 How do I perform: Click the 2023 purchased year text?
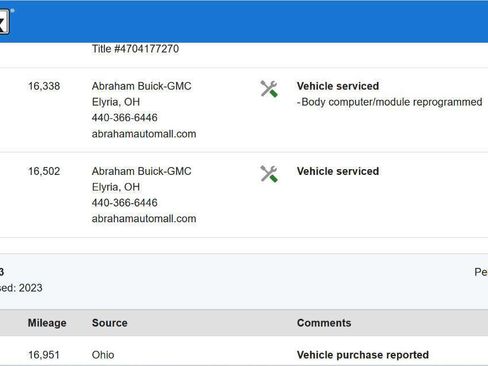pos(31,288)
